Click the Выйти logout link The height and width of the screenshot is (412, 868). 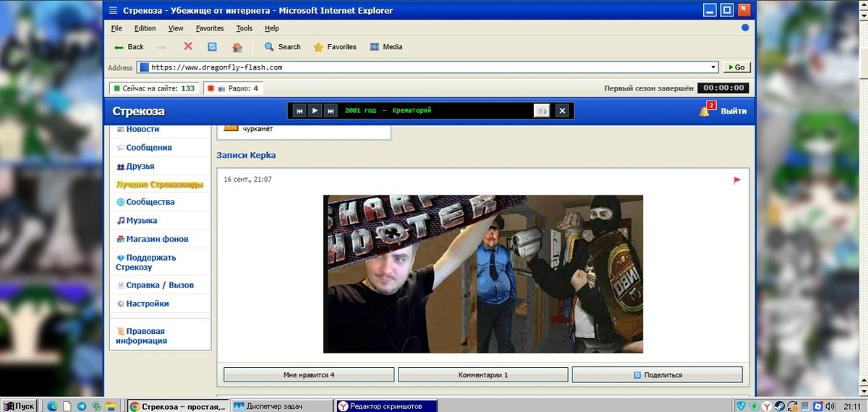point(733,111)
